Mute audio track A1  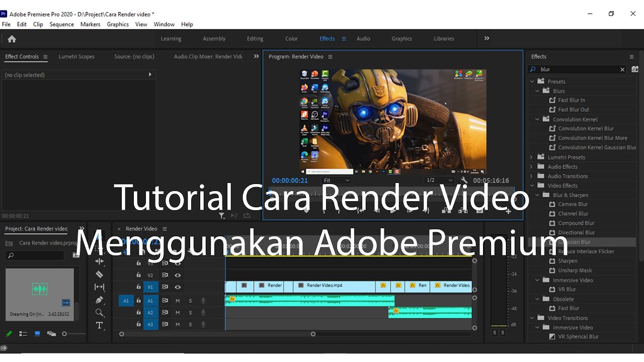[178, 301]
